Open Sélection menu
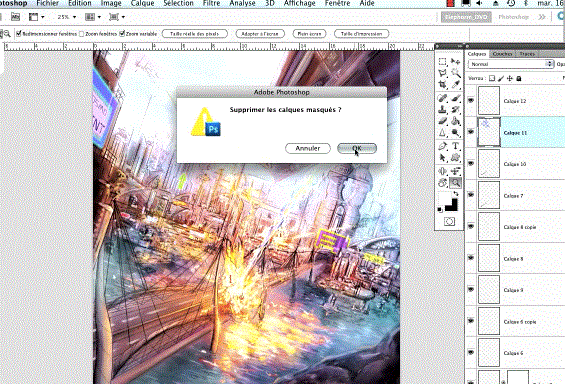Viewport: 565px width, 384px height. (x=178, y=3)
